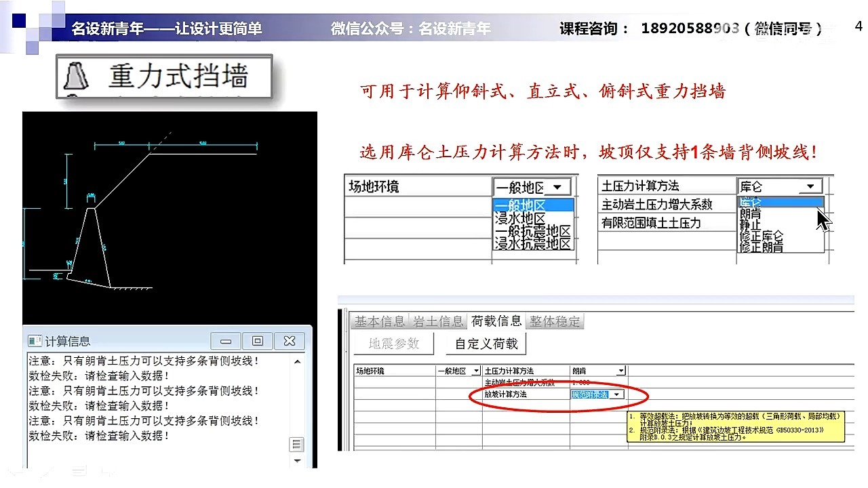Choose 修正朗肯 from the list
This screenshot has height=488, width=868.
point(781,247)
